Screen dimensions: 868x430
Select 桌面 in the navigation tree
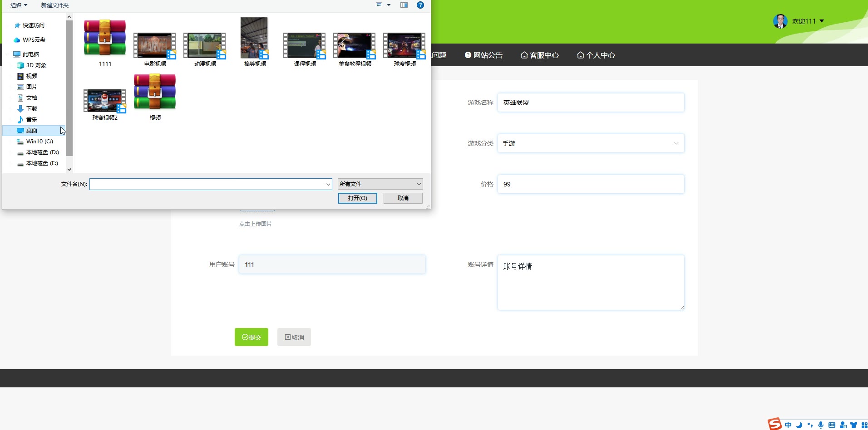coord(34,131)
